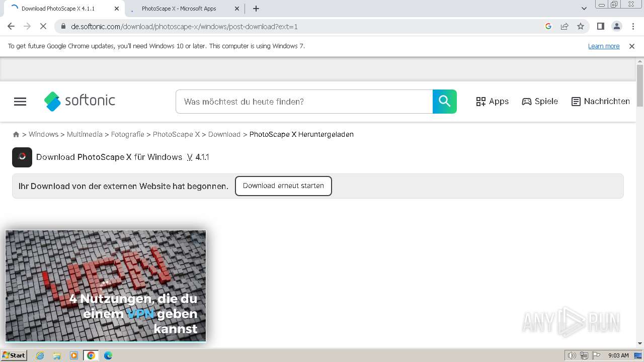Open Nachrichten section in header
Image resolution: width=644 pixels, height=362 pixels.
[601, 101]
